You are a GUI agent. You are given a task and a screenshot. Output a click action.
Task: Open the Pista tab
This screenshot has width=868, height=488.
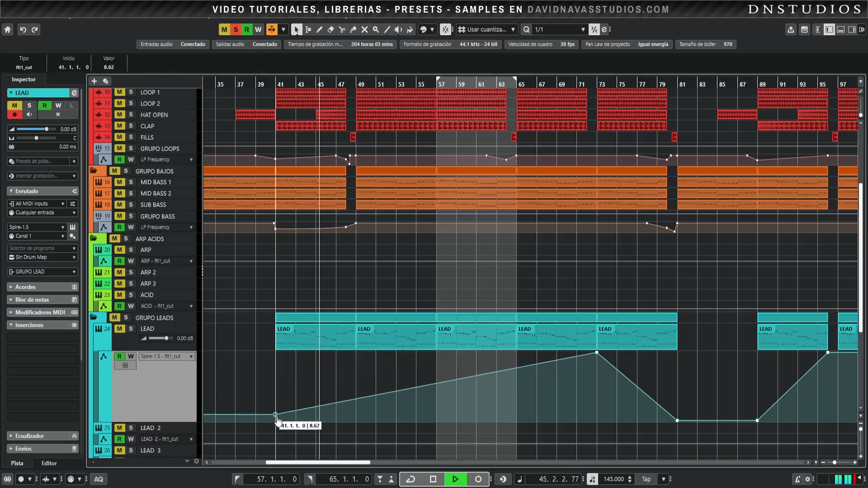point(17,463)
